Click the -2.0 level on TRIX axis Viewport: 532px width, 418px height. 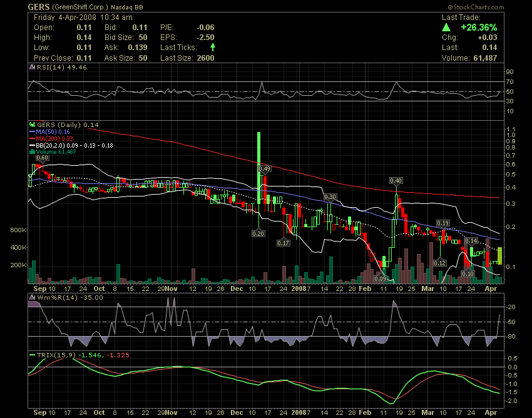(513, 401)
